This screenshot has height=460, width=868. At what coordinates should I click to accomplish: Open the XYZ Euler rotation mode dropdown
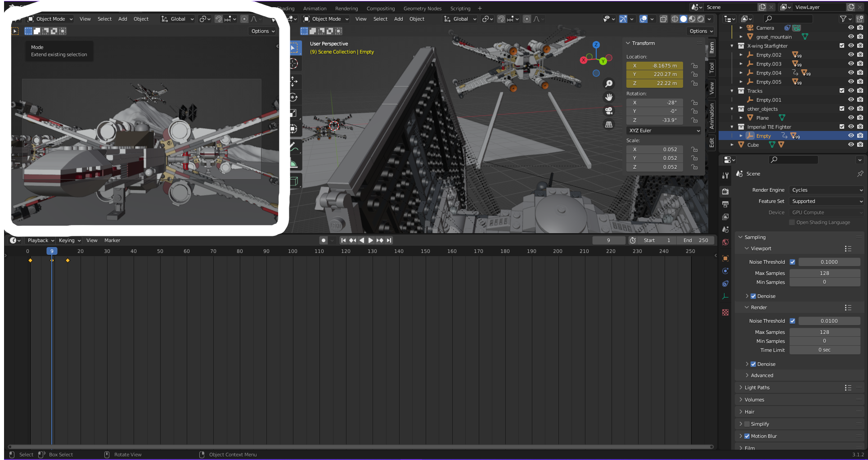pyautogui.click(x=664, y=131)
